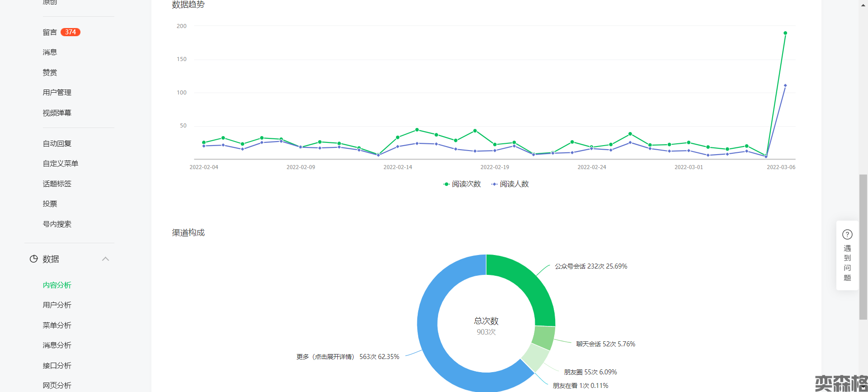Click the 2022-03-06 peak data point
The width and height of the screenshot is (868, 392).
785,33
